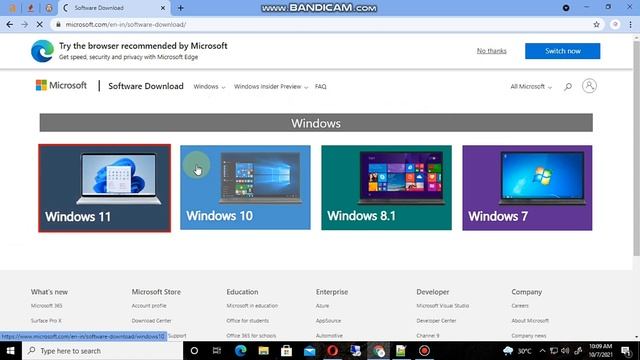Image resolution: width=640 pixels, height=360 pixels.
Task: Close the Software Download tab
Action: [x=163, y=8]
